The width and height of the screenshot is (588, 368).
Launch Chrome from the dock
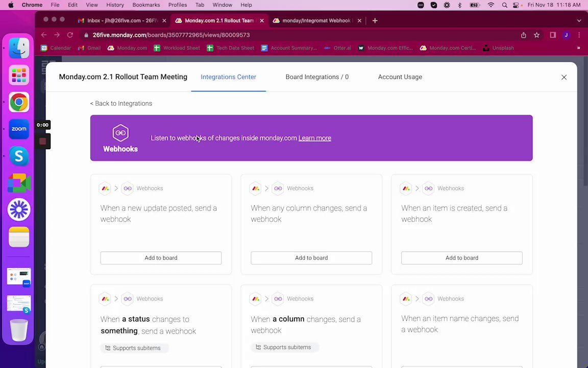tap(19, 102)
